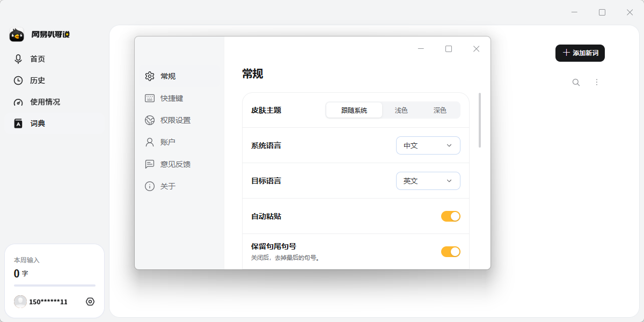Click the 常规 page heading

(253, 74)
